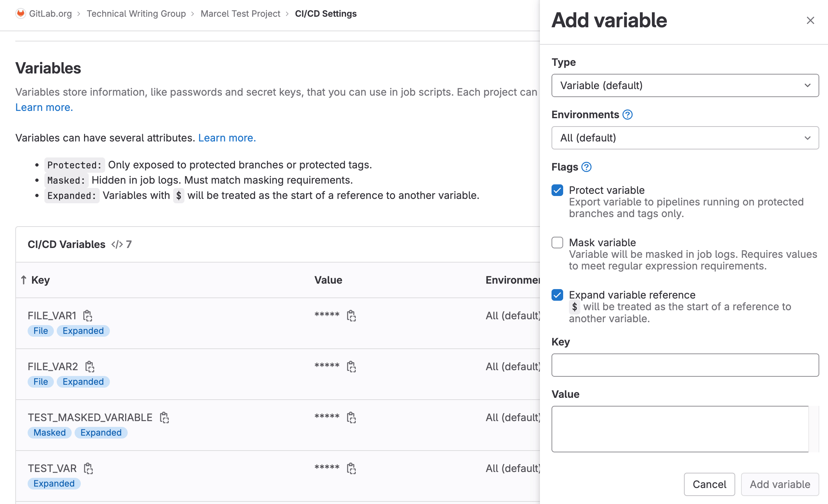This screenshot has width=828, height=504.
Task: Click inside the Key input field
Action: coord(685,365)
